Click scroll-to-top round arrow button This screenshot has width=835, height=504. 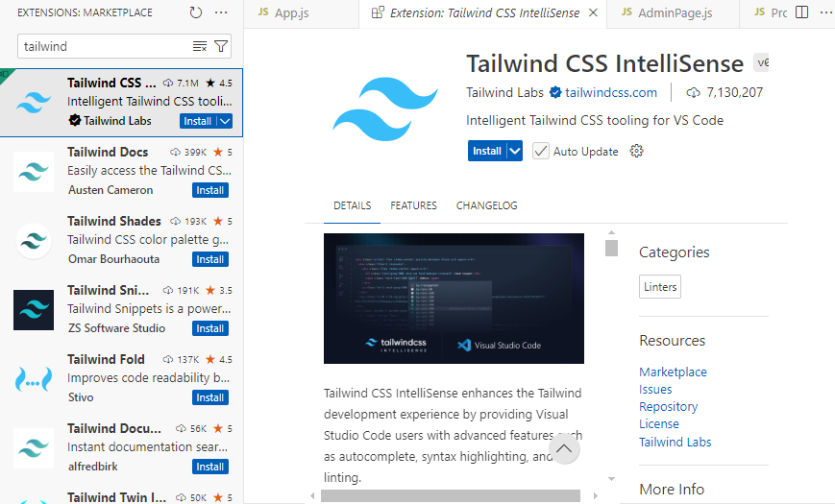click(564, 448)
